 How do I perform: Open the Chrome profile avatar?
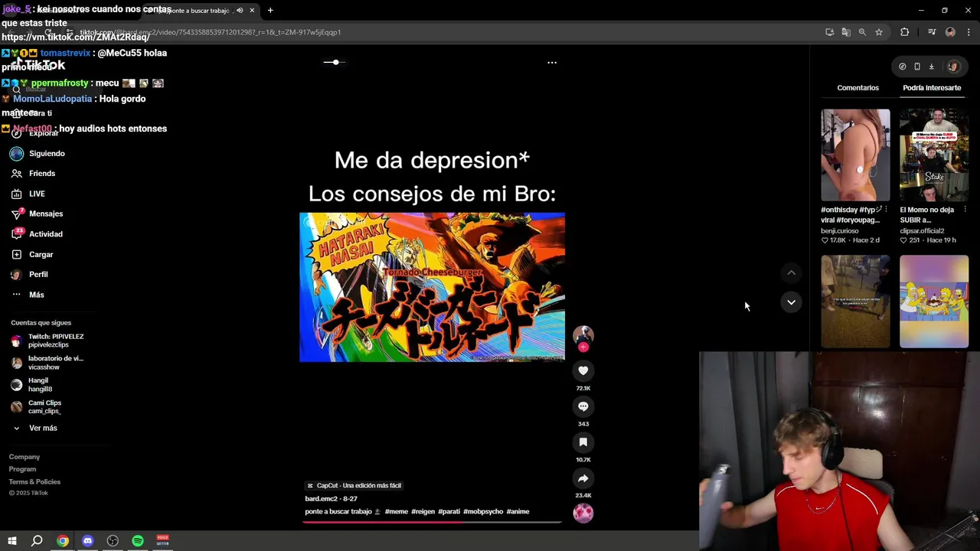[950, 32]
